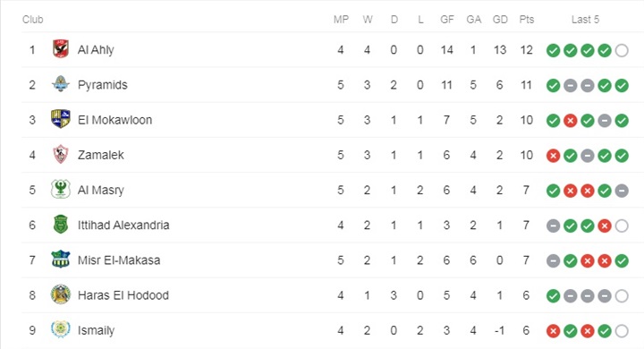Click the Al Ahly club crest
644x349 pixels.
tap(61, 49)
